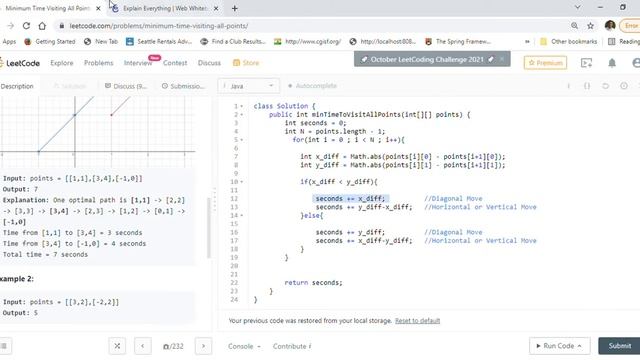Open the Store link
640x360 pixels.
246,63
